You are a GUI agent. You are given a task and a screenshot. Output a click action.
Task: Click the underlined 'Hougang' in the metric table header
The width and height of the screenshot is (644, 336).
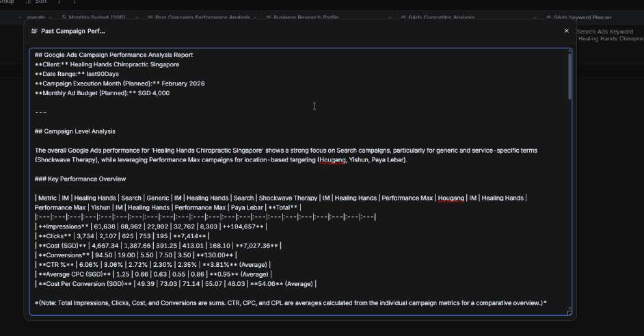[x=451, y=198]
